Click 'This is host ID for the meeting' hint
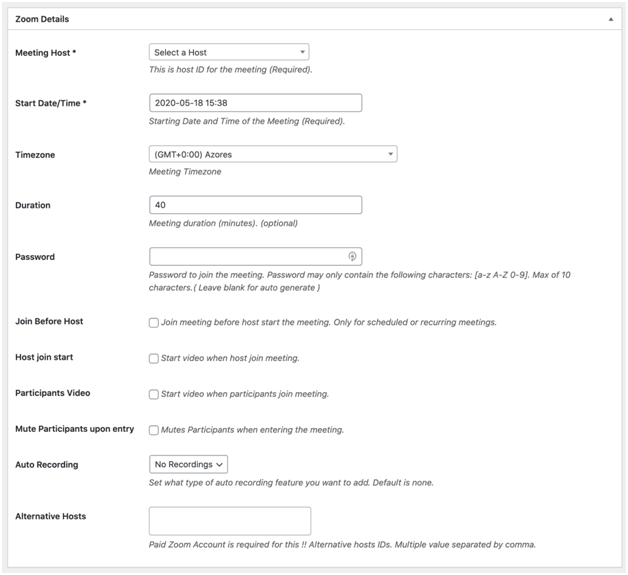The image size is (628, 575). coord(231,70)
